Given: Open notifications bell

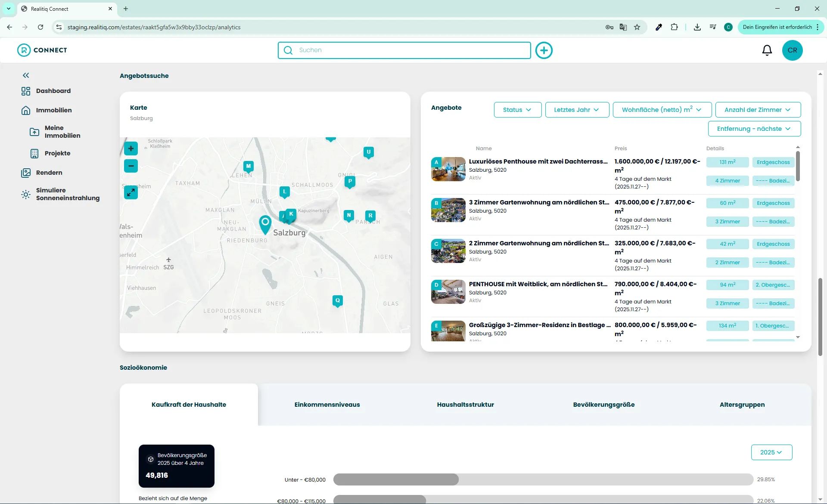Looking at the screenshot, I should coord(767,50).
